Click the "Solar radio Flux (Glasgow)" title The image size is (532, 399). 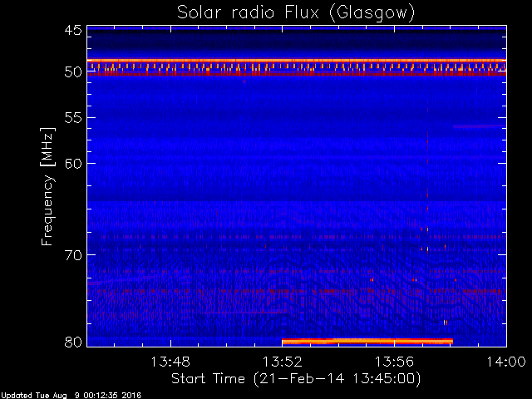[x=296, y=13]
